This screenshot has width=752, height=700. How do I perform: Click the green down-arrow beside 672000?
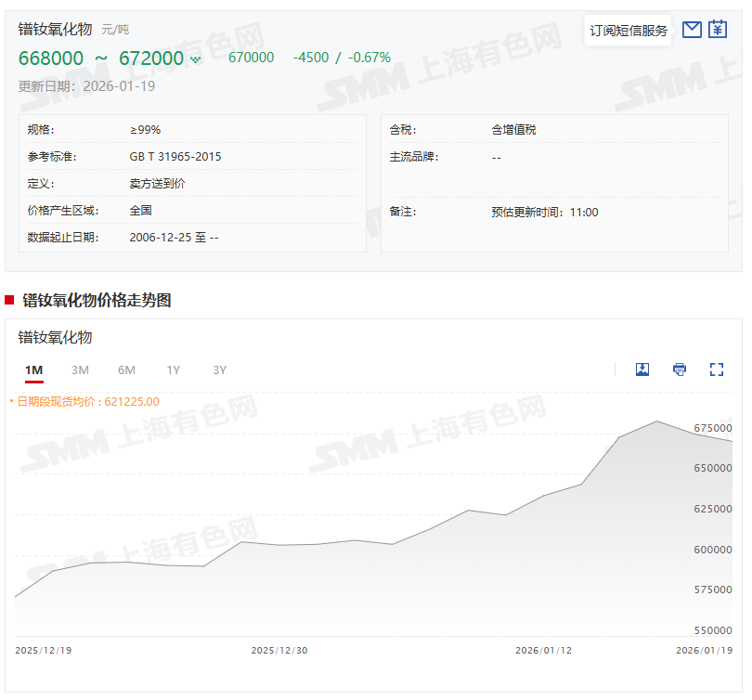pyautogui.click(x=196, y=59)
